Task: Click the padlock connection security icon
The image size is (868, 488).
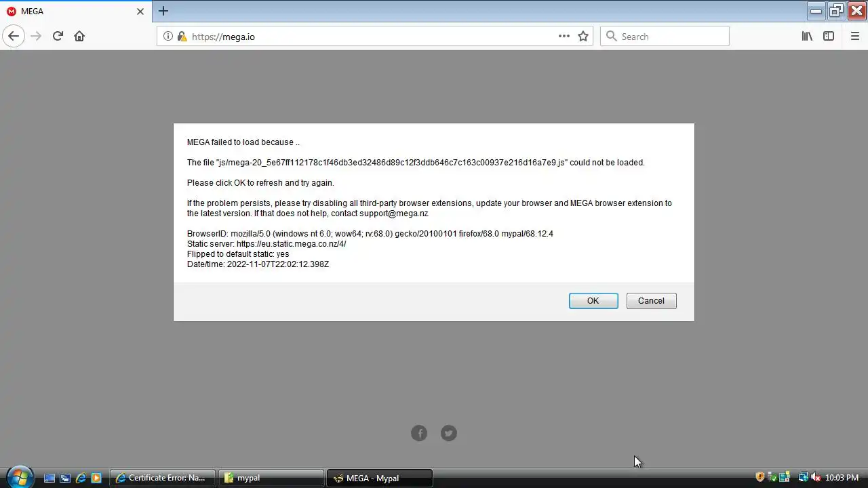Action: click(x=182, y=37)
